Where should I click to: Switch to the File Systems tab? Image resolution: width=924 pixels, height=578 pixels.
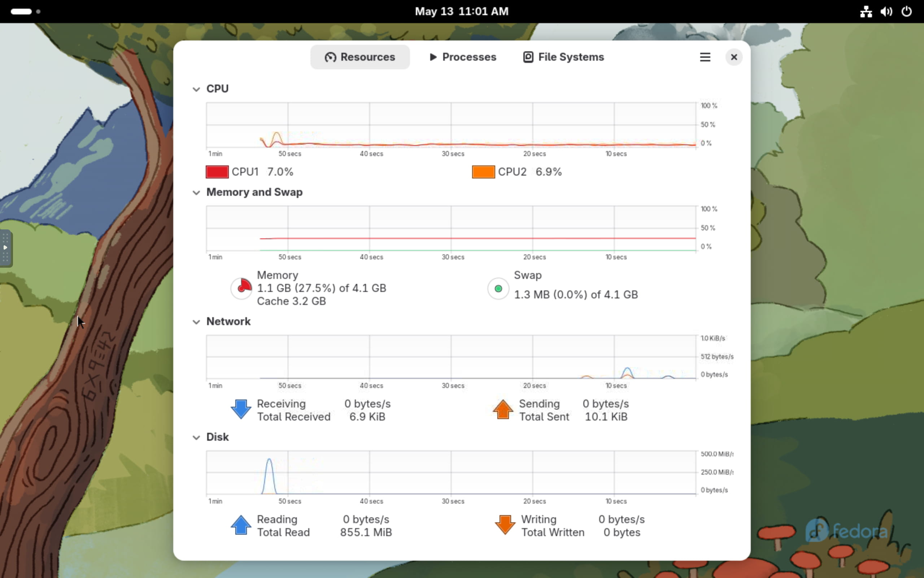point(563,57)
